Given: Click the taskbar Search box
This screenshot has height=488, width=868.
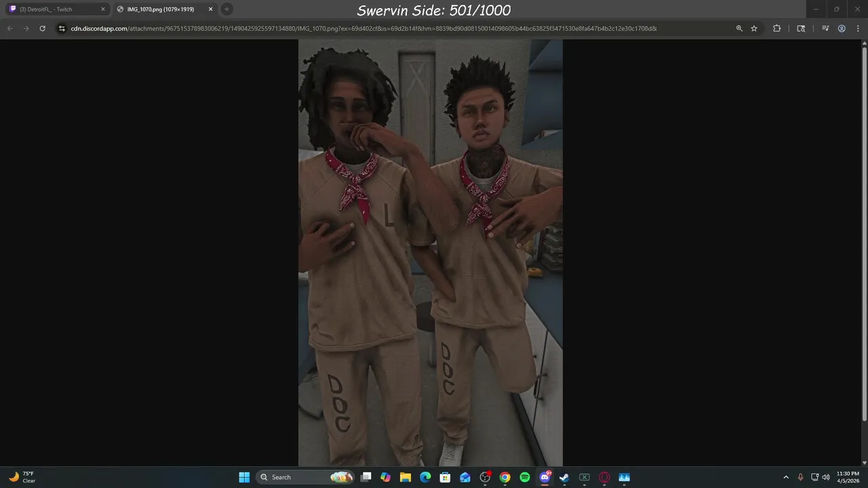Looking at the screenshot, I should click(307, 477).
